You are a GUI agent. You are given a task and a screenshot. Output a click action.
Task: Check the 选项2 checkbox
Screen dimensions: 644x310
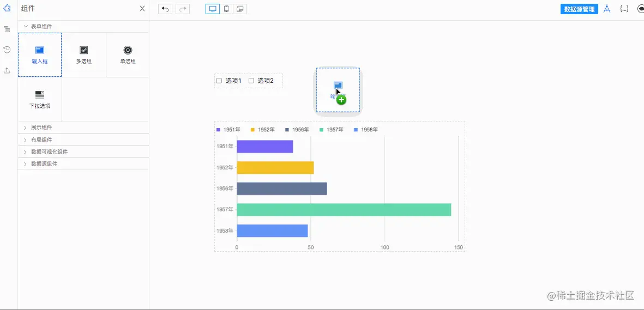tap(251, 81)
